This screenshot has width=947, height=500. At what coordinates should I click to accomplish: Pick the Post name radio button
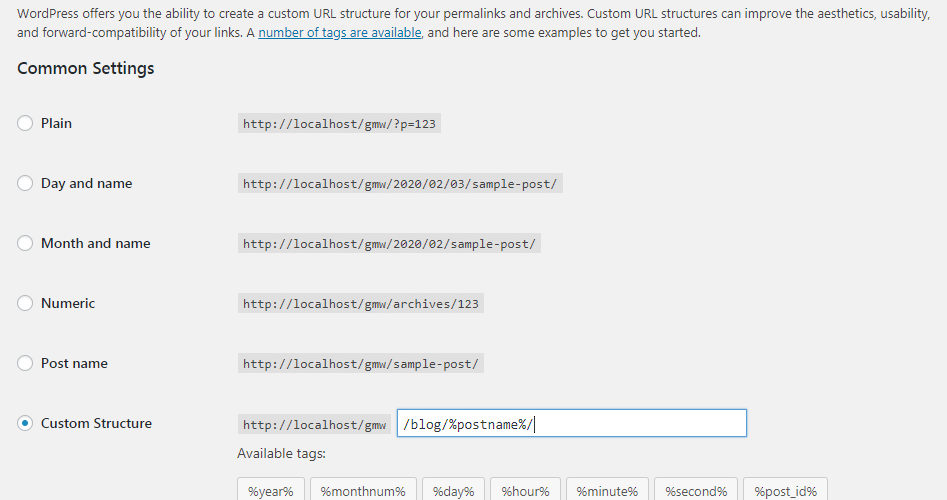[25, 363]
